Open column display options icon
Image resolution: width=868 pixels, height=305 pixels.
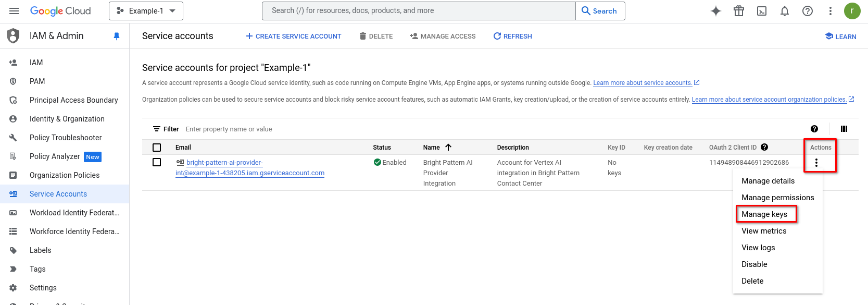(x=844, y=129)
